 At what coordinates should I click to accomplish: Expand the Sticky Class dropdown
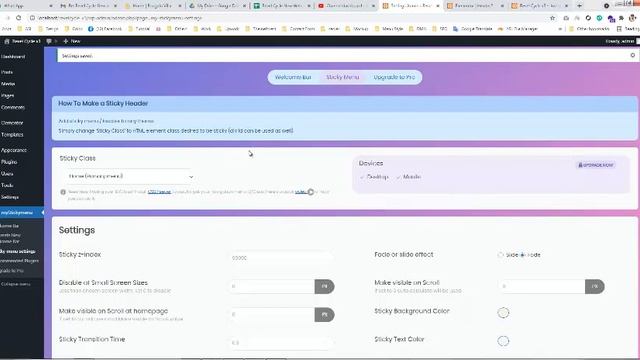tap(130, 176)
